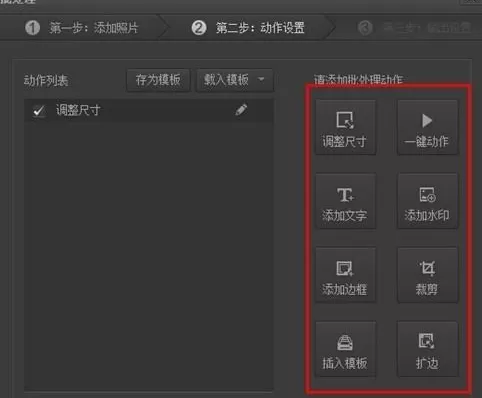Screen dimensions: 482x398
Task: Add the 插入模板 insert template action
Action: 345,349
